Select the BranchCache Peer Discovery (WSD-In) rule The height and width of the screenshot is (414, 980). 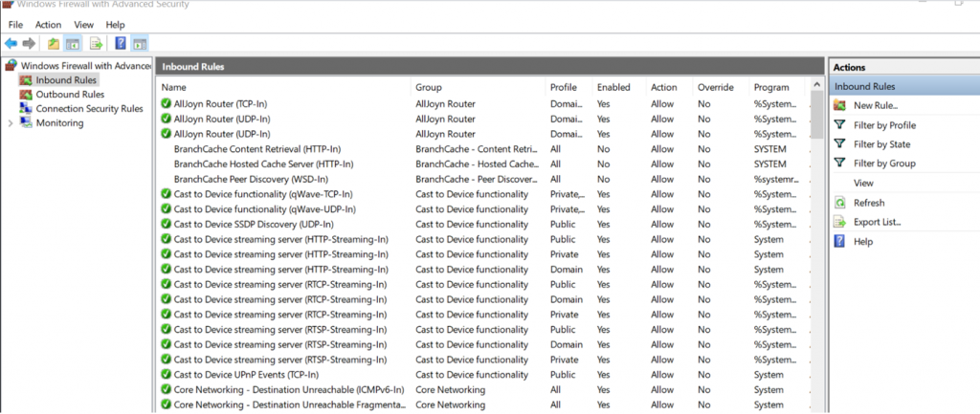pyautogui.click(x=483, y=179)
